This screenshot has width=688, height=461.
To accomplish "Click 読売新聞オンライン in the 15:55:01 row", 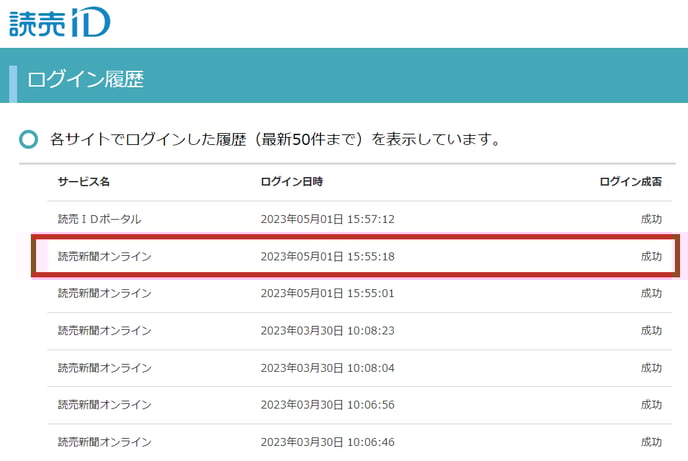I will click(x=104, y=293).
